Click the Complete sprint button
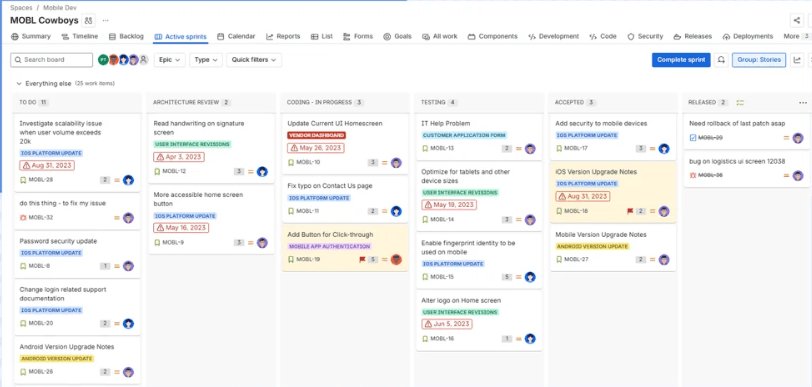The width and height of the screenshot is (812, 387). [681, 60]
